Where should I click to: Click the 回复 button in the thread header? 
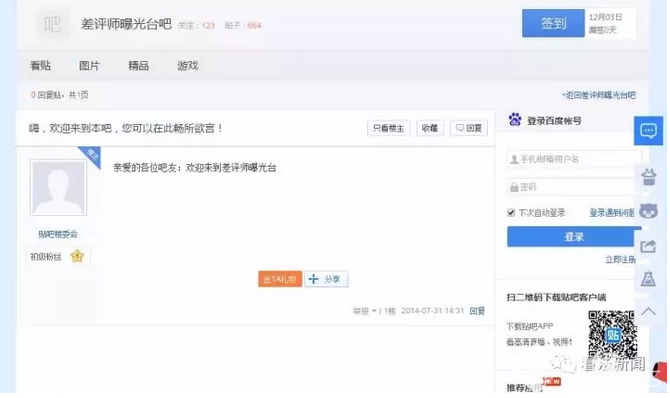469,128
